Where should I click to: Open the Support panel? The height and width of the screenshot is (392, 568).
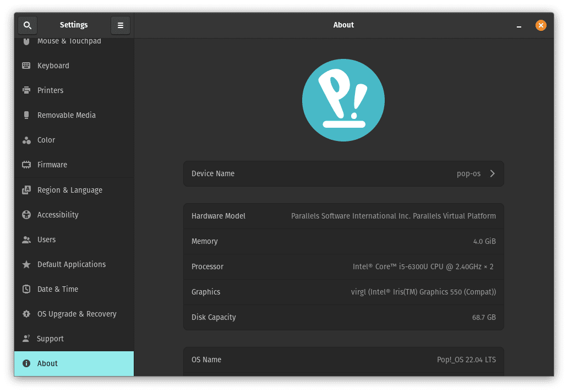click(x=74, y=339)
